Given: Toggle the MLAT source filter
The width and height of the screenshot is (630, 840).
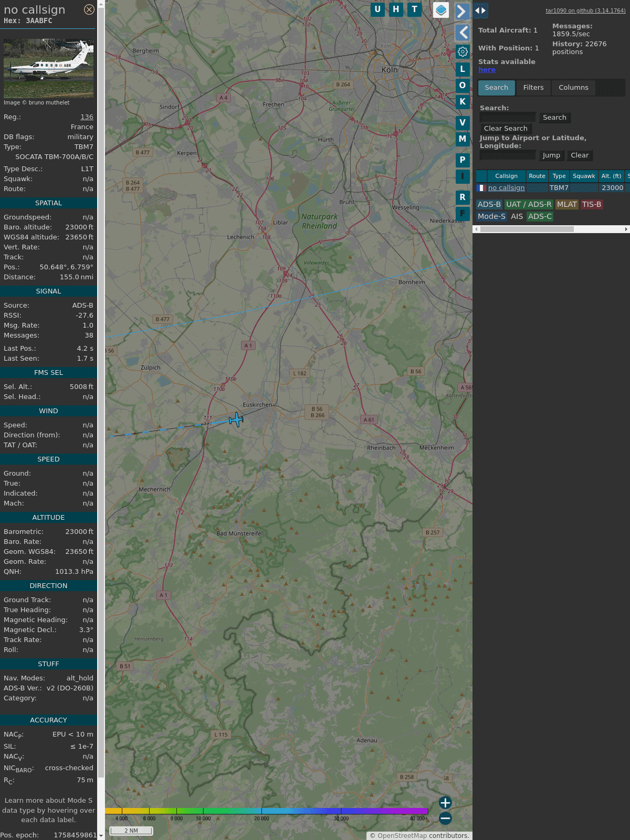Looking at the screenshot, I should pyautogui.click(x=566, y=204).
